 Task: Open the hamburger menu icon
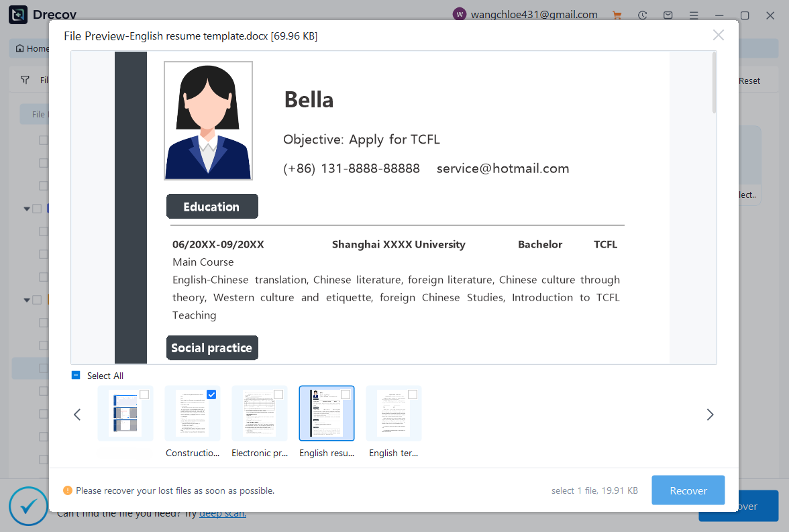(x=694, y=15)
